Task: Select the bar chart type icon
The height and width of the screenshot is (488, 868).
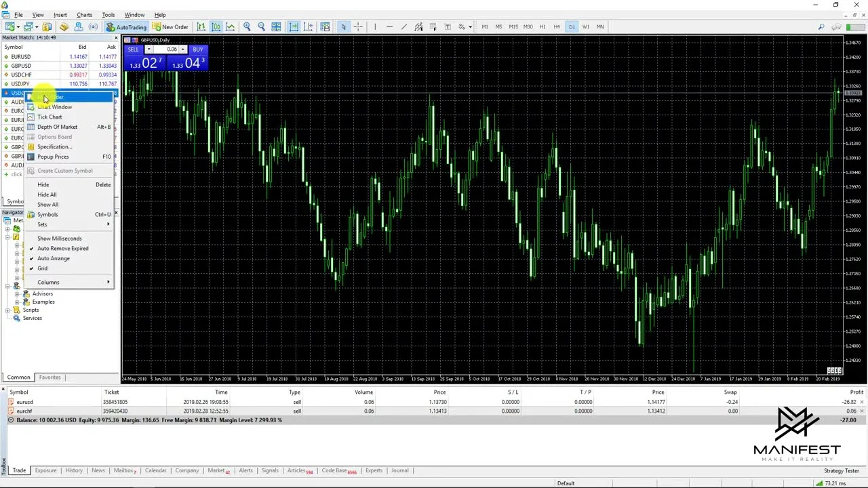Action: pyautogui.click(x=201, y=27)
